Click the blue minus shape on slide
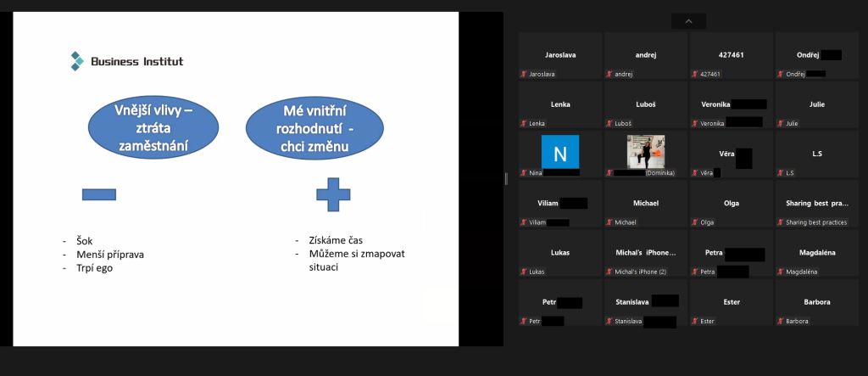Viewport: 868px width, 376px height. (99, 194)
